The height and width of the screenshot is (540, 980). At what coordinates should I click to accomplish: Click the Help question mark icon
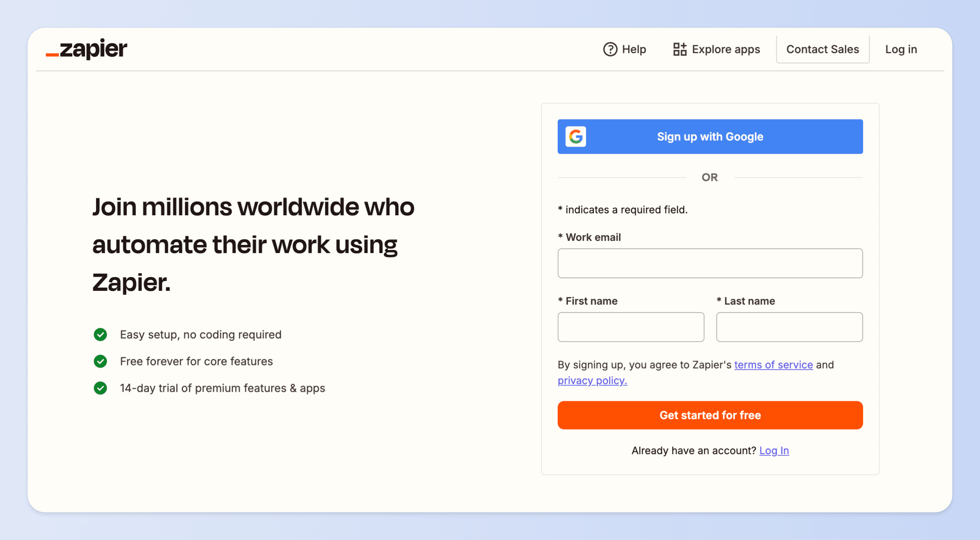pyautogui.click(x=610, y=49)
